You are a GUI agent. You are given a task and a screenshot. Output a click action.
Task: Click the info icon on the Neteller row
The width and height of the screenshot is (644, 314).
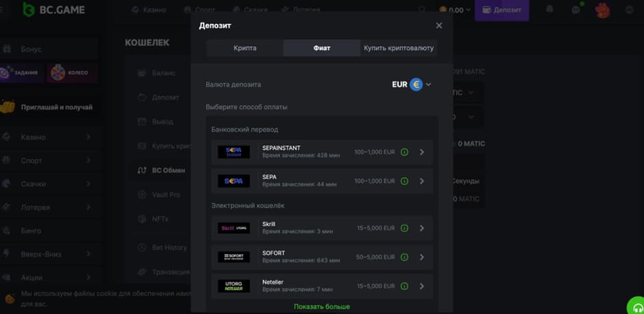click(x=404, y=286)
